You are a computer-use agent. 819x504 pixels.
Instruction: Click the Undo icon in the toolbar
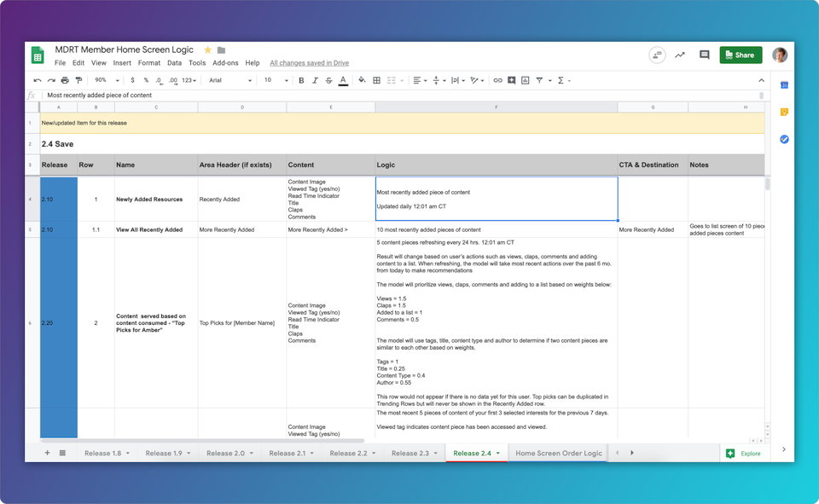tap(37, 80)
